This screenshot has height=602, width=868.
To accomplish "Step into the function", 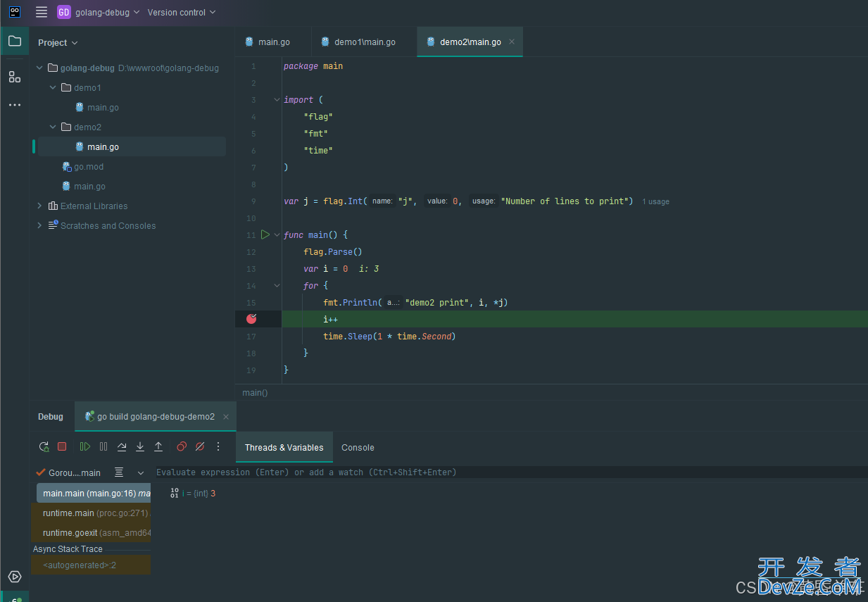I will tap(140, 446).
